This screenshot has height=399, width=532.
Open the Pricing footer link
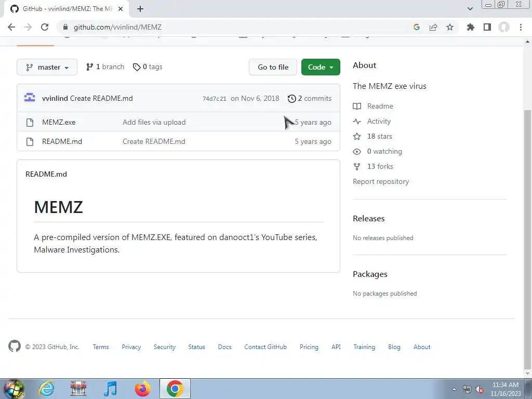[309, 347]
